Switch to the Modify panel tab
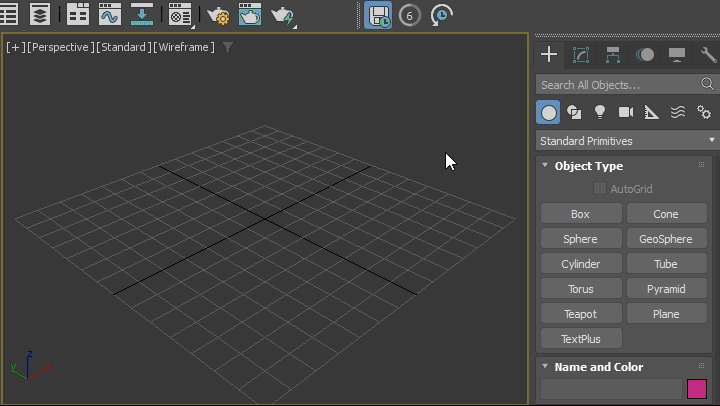This screenshot has width=720, height=406. [x=581, y=55]
